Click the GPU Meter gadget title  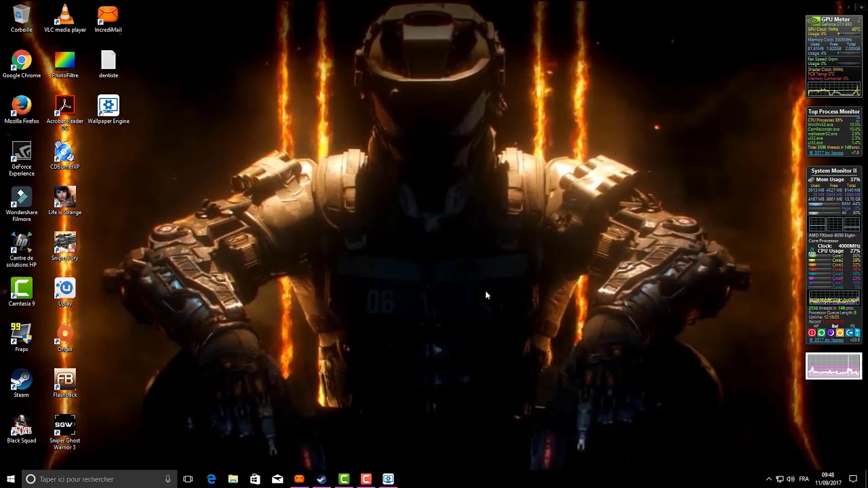point(835,20)
